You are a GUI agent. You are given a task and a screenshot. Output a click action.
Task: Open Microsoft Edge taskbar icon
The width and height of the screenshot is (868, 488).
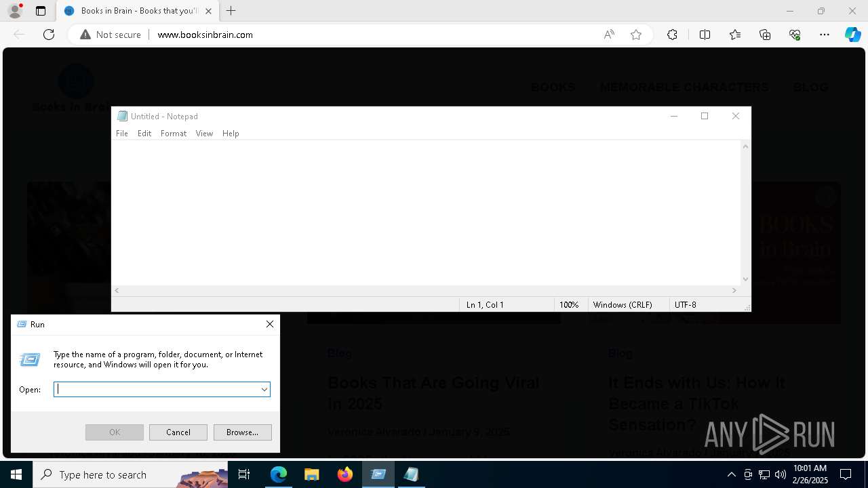point(279,474)
